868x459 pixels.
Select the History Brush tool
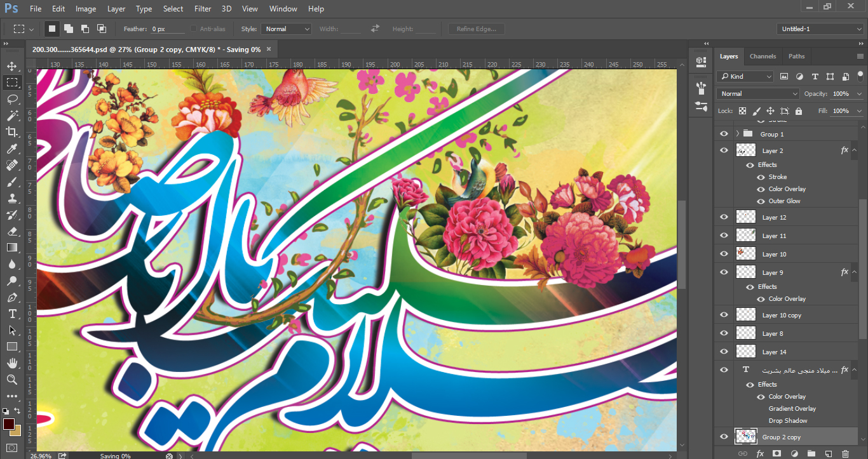click(12, 215)
